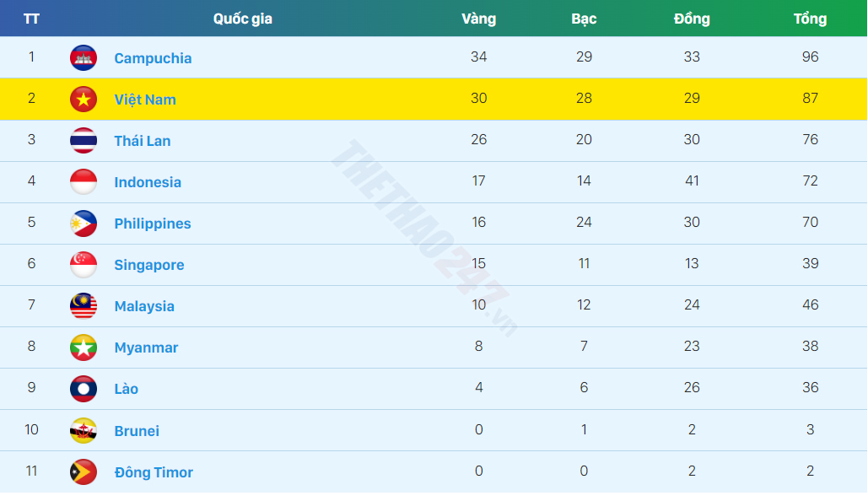Click the Vàng column header
The height and width of the screenshot is (501, 868).
click(479, 19)
